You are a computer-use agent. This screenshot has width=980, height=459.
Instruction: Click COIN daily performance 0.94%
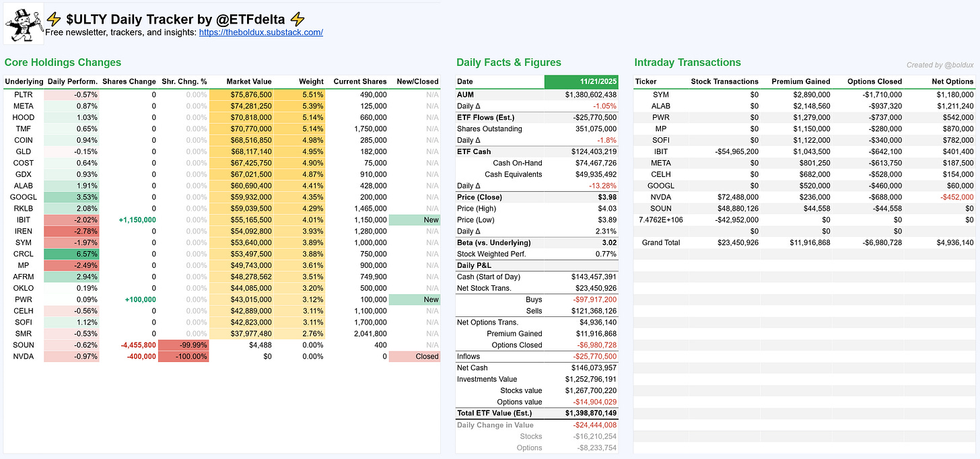point(71,140)
